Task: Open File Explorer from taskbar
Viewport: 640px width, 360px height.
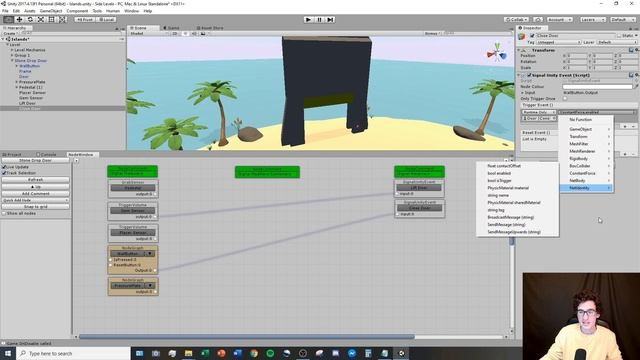Action: tap(188, 353)
